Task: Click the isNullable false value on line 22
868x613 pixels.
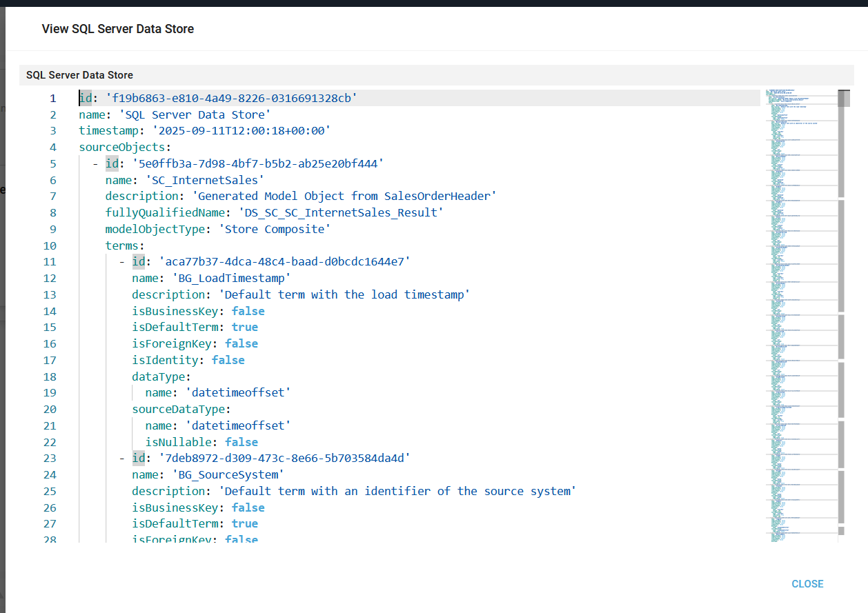Action: click(241, 442)
